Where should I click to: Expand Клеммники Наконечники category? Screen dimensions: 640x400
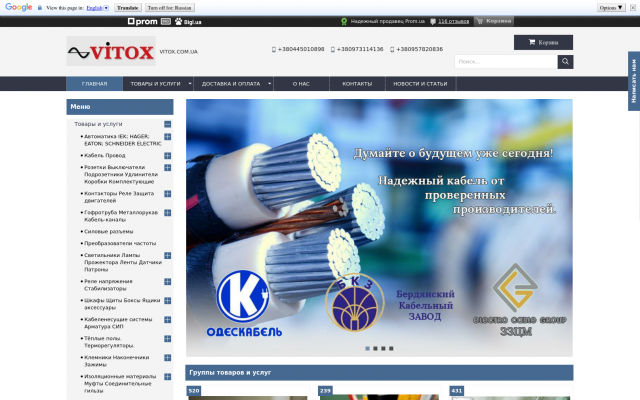coord(167,358)
